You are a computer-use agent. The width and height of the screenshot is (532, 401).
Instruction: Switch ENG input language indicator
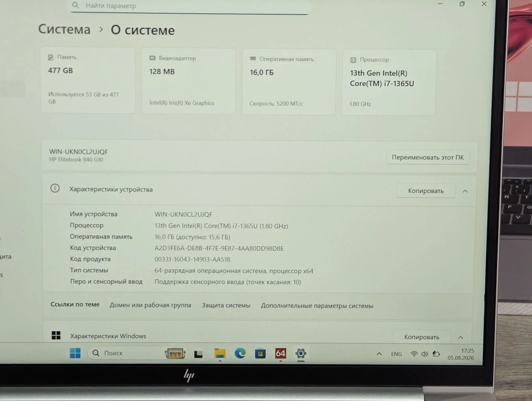pyautogui.click(x=397, y=354)
